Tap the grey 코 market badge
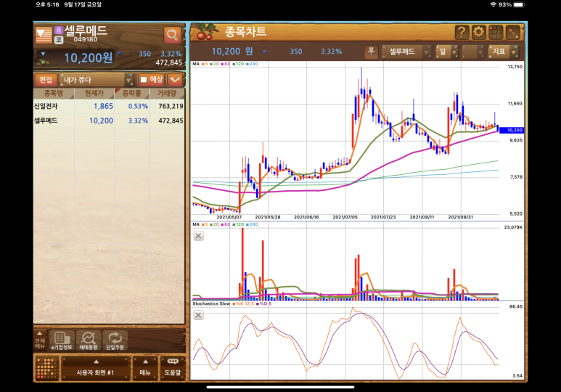Viewport: 561px width, 392px height. point(59,40)
